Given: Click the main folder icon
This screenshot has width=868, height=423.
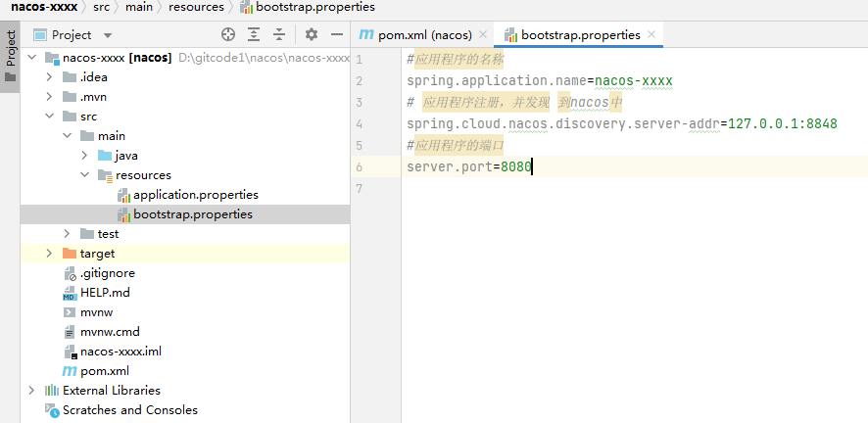Looking at the screenshot, I should [87, 135].
